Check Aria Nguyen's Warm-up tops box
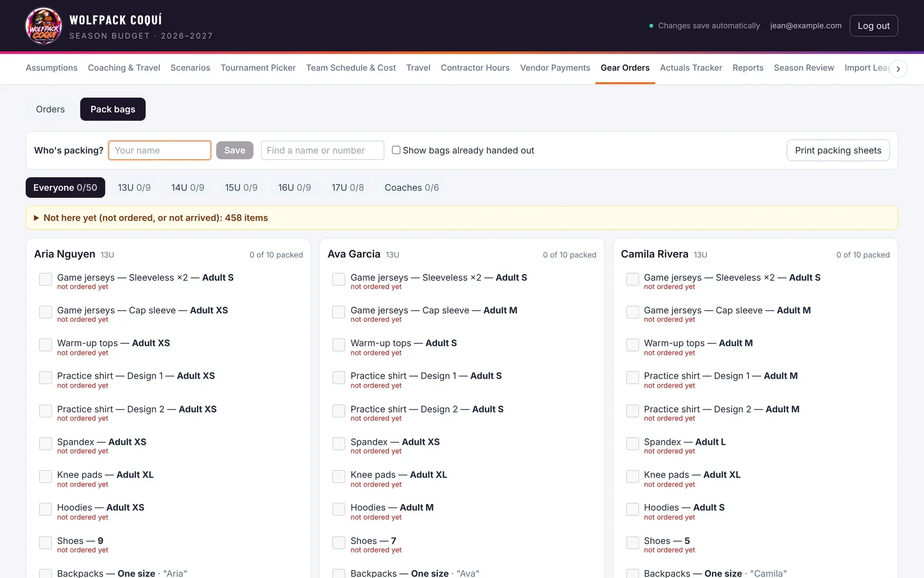Screen dimensions: 924x578 (46, 345)
